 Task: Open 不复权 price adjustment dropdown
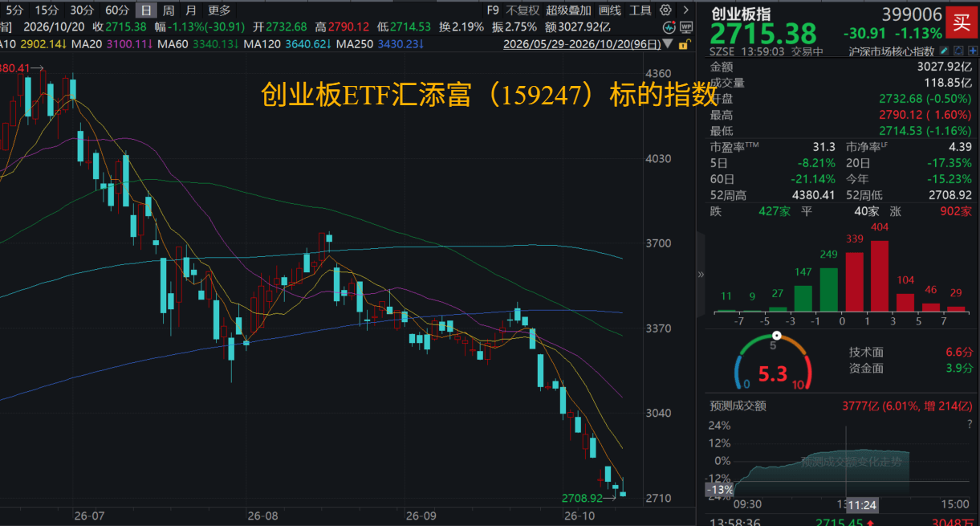coord(522,10)
